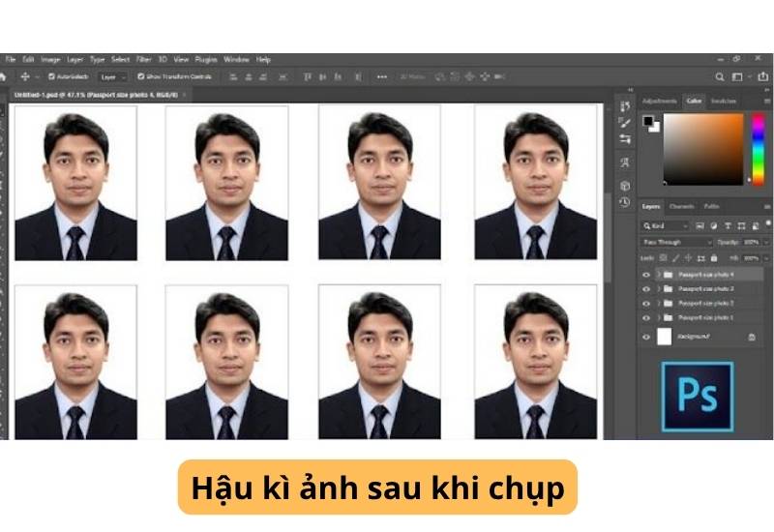Open the Pass Through blend mode dropdown
774x532 pixels.
point(677,242)
